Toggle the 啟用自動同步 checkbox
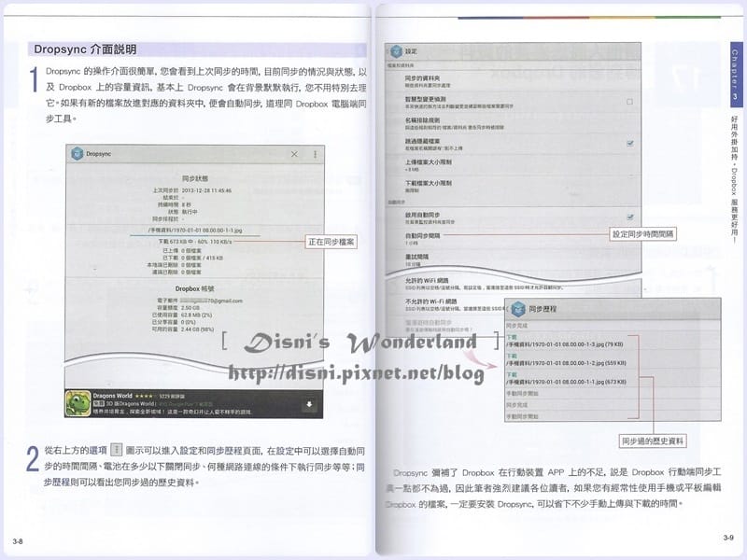This screenshot has height=560, width=747. point(629,217)
